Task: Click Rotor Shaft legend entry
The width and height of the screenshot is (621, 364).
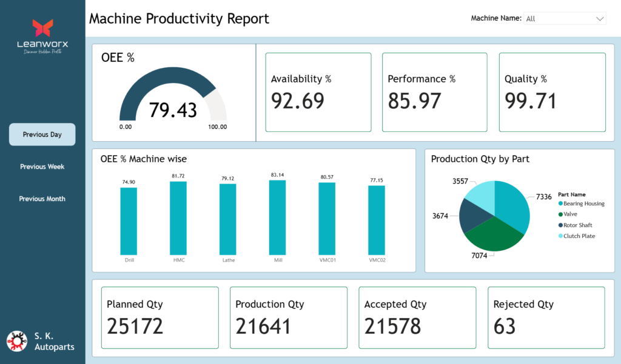Action: [577, 225]
